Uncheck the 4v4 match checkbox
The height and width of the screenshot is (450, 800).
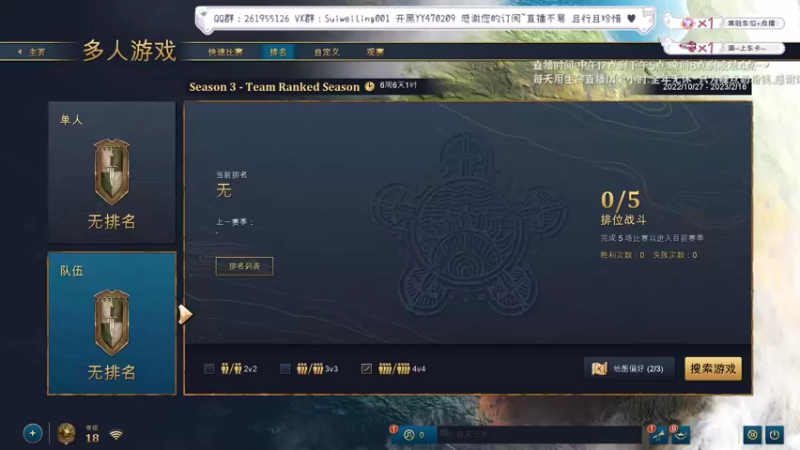(x=366, y=368)
